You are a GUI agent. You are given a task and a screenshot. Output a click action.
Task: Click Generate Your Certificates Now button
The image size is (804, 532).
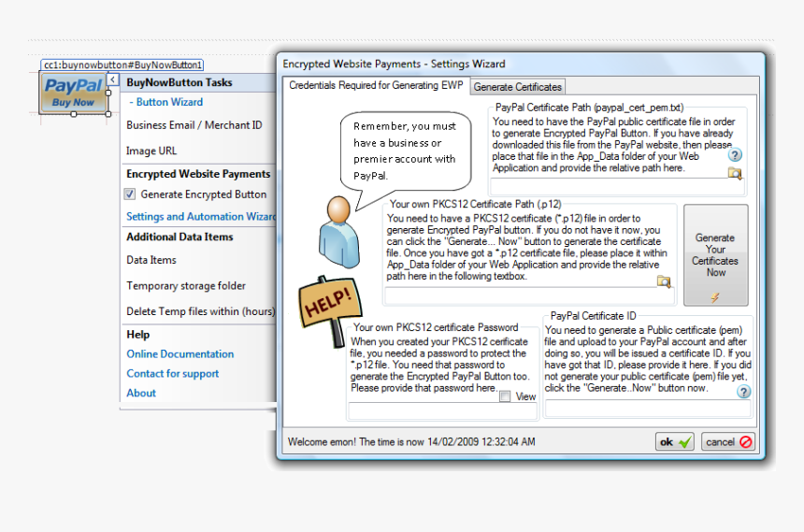(716, 255)
